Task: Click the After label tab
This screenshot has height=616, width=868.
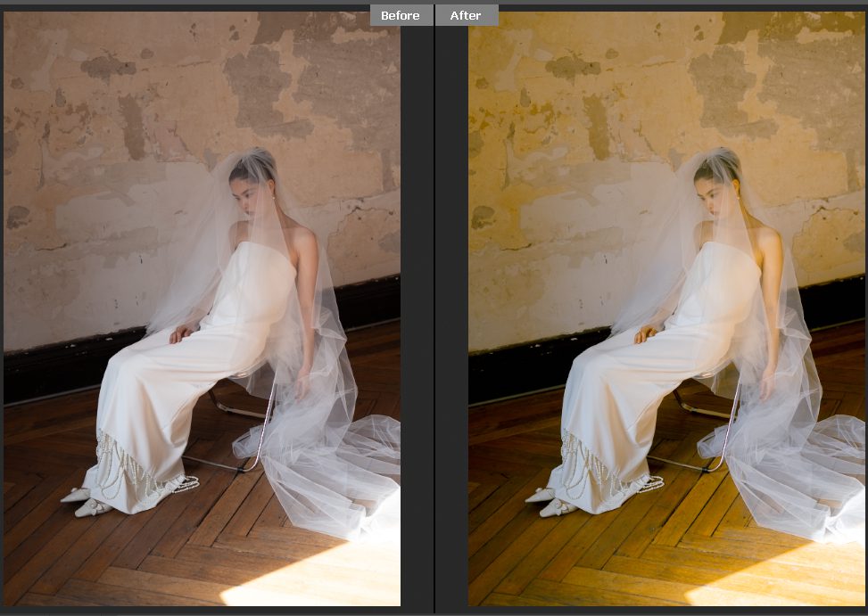Action: [466, 15]
